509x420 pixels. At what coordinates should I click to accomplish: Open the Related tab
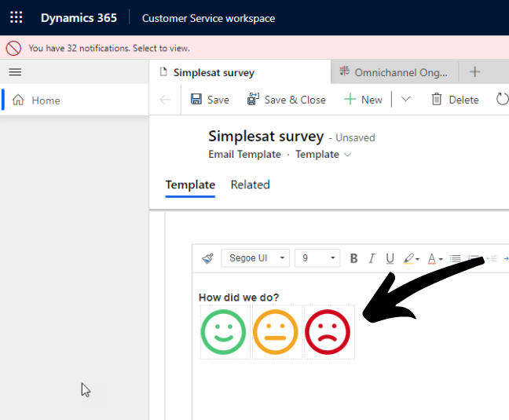[x=251, y=184]
